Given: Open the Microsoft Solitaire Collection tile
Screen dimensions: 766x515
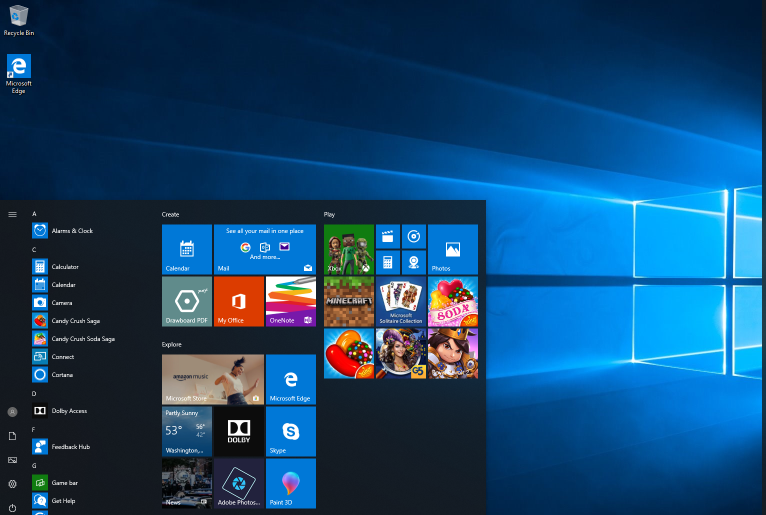Looking at the screenshot, I should click(x=401, y=301).
